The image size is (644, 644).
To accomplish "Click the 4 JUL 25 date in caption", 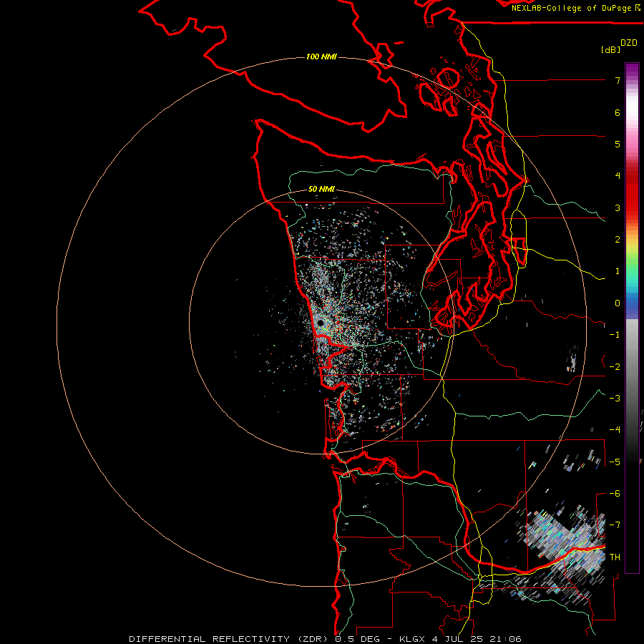I will pos(458,639).
